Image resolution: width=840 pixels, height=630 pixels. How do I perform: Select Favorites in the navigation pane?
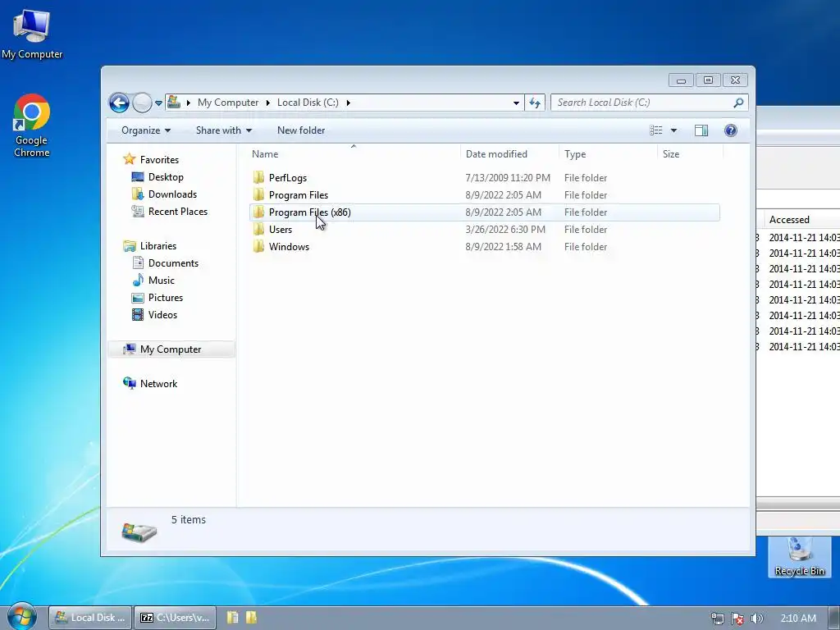[159, 160]
